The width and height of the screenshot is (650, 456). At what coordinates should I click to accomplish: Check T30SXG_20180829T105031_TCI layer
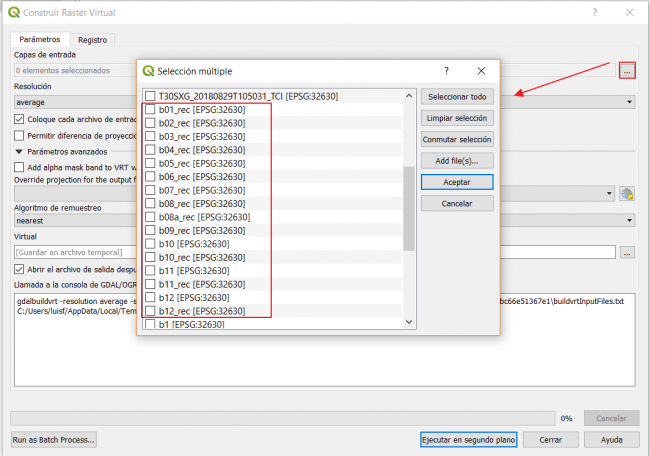[150, 96]
